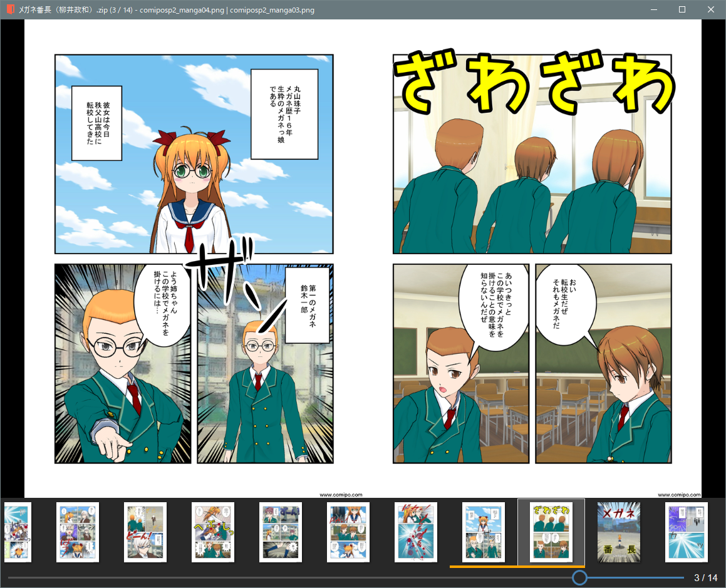Open the メガネ番長 cover thumbnail
This screenshot has width=726, height=588.
point(619,532)
